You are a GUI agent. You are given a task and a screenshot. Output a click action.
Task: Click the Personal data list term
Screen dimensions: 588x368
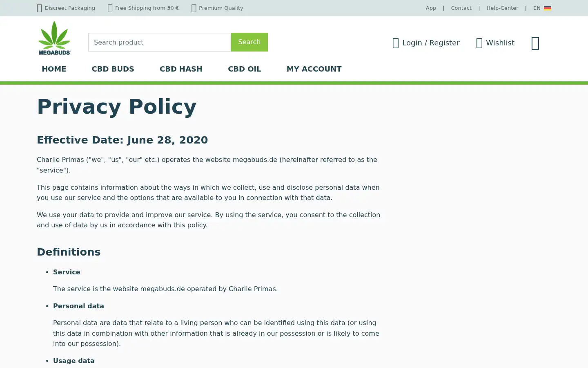point(78,306)
